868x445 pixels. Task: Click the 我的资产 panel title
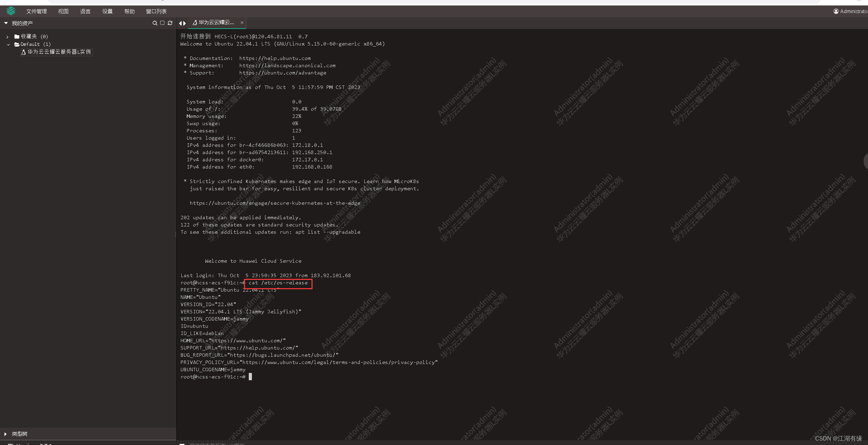click(x=22, y=23)
